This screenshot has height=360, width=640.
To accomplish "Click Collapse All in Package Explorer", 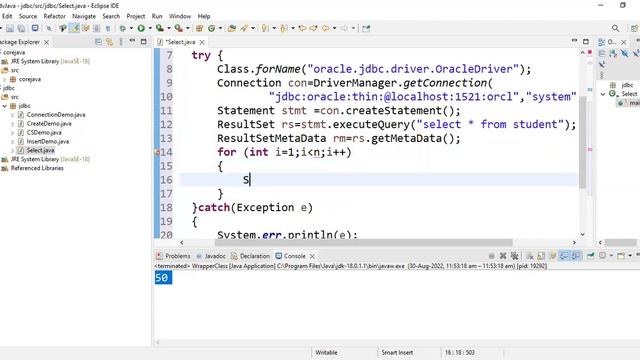I will [98, 42].
